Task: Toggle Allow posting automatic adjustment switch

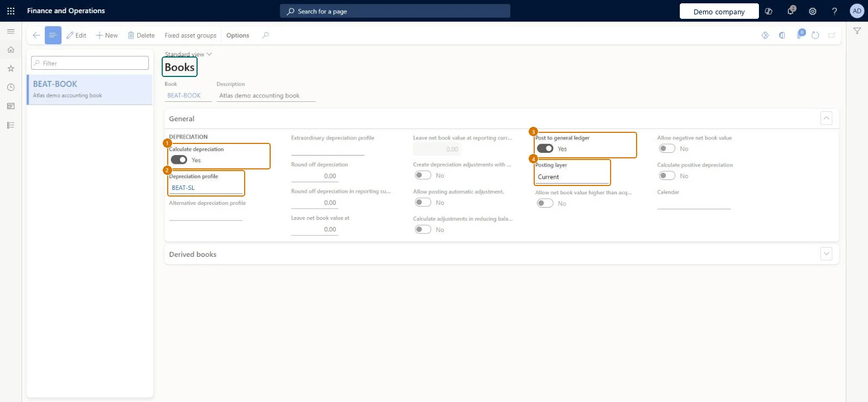Action: [423, 203]
